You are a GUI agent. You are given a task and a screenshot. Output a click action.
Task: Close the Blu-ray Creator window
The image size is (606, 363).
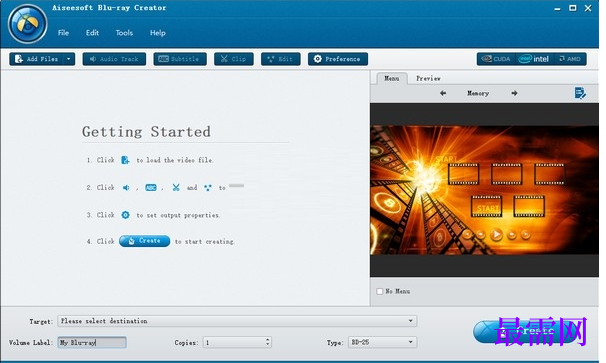pyautogui.click(x=588, y=8)
